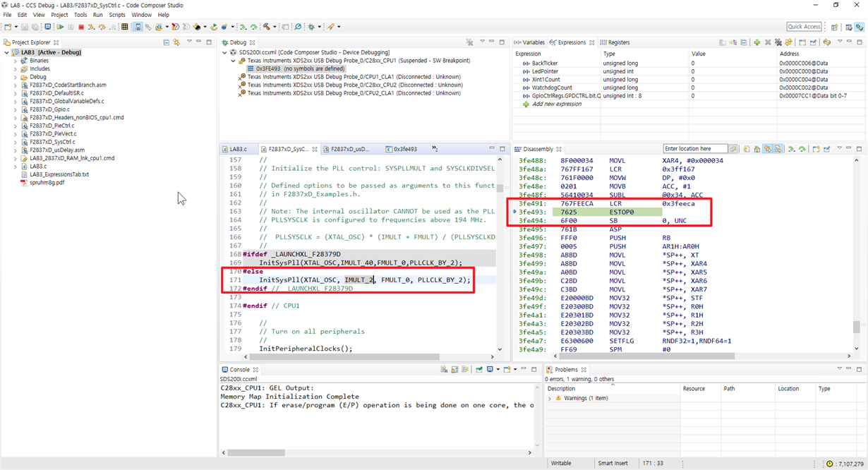Click the Build hammer icon

click(266, 27)
